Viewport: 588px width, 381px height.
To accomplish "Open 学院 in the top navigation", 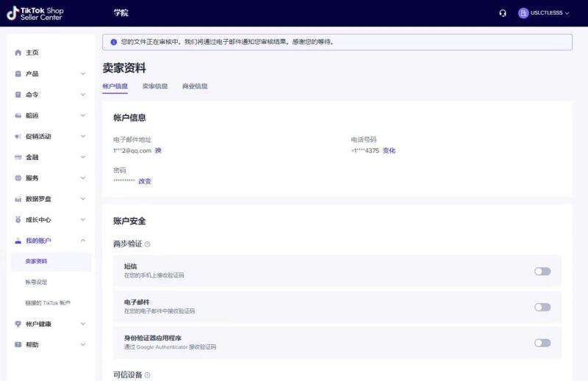I will [x=121, y=12].
